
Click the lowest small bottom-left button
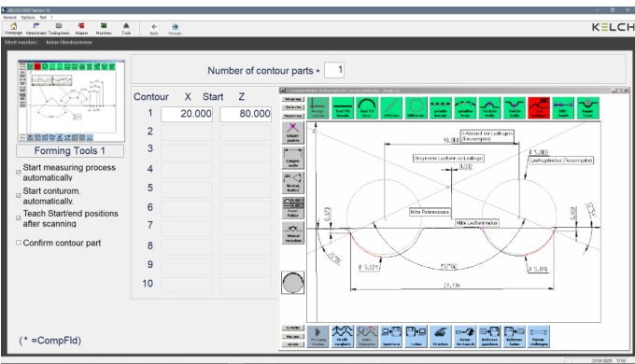tap(293, 344)
